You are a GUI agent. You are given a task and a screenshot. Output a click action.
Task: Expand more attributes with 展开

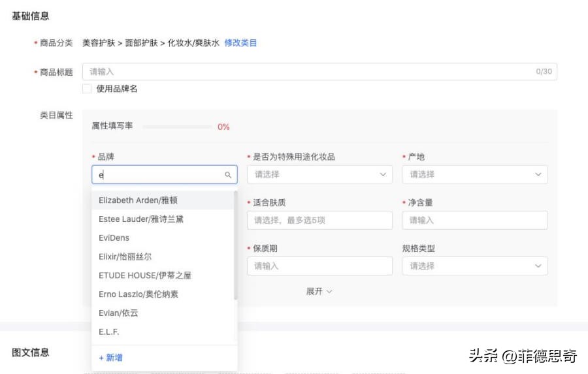[x=319, y=292]
